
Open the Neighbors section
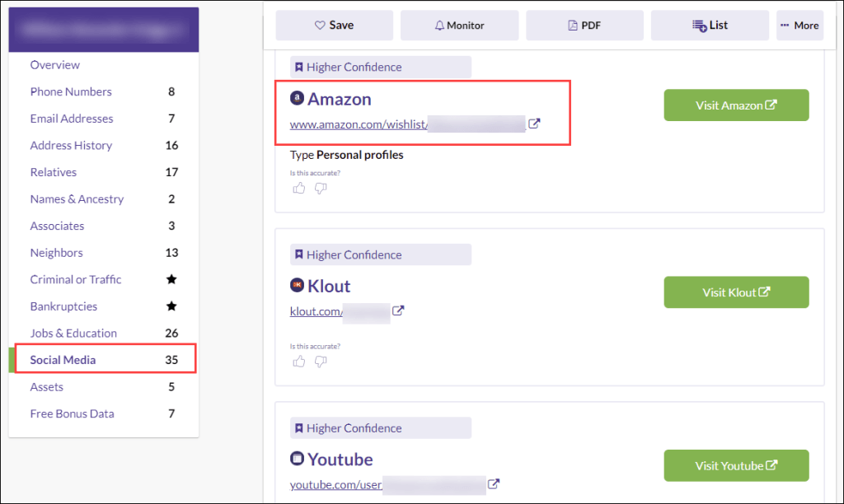pyautogui.click(x=57, y=253)
